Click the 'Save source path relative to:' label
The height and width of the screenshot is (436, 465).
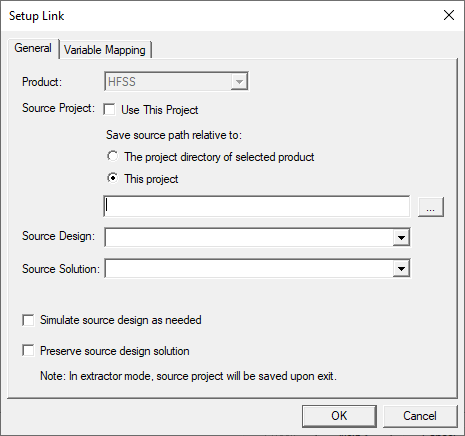point(174,135)
